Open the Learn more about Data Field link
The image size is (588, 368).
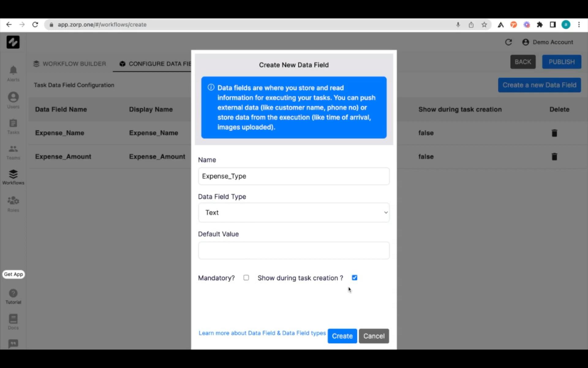tap(262, 333)
